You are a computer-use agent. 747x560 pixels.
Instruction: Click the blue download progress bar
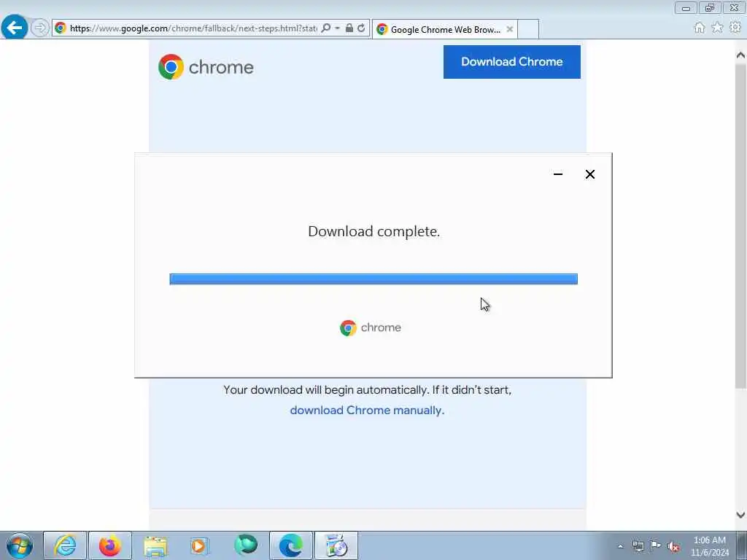(373, 279)
